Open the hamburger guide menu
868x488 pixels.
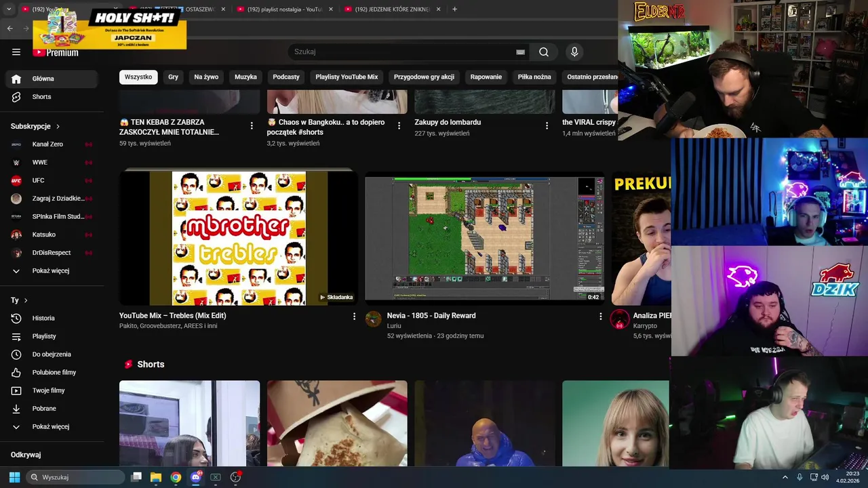click(16, 52)
